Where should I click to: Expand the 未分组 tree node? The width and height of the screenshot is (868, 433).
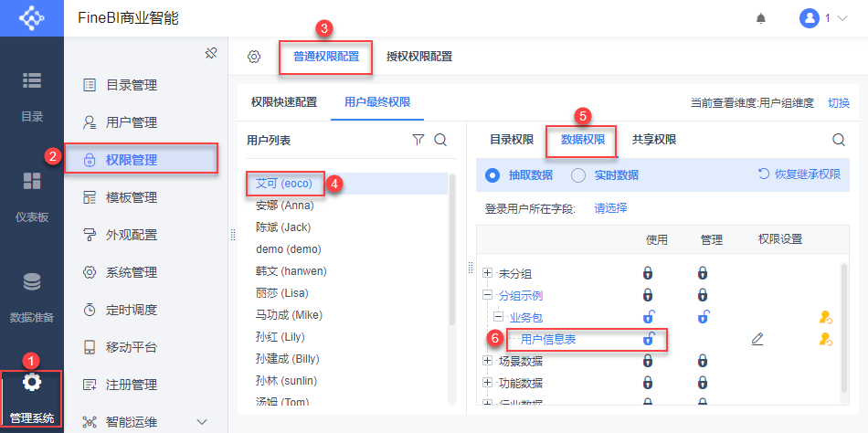488,273
